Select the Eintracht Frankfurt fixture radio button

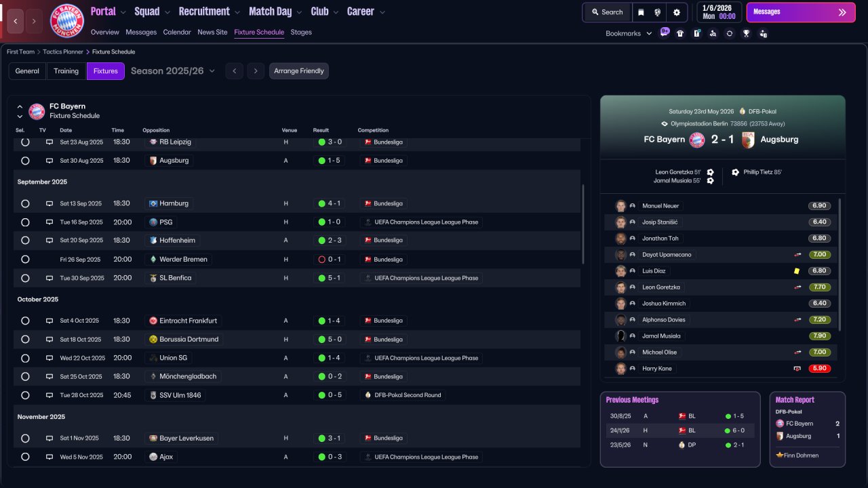pyautogui.click(x=25, y=321)
